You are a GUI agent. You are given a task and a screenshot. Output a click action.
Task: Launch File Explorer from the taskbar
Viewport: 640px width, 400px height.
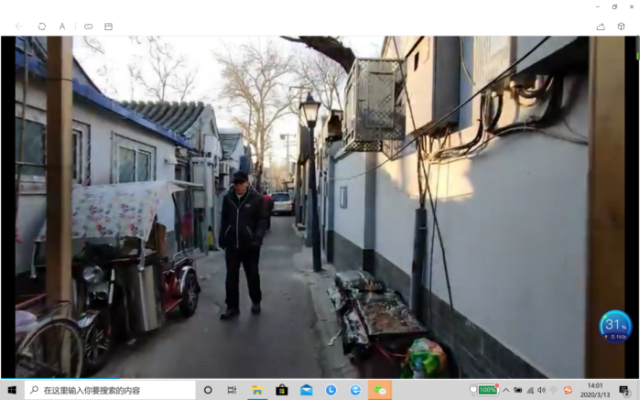pos(257,390)
